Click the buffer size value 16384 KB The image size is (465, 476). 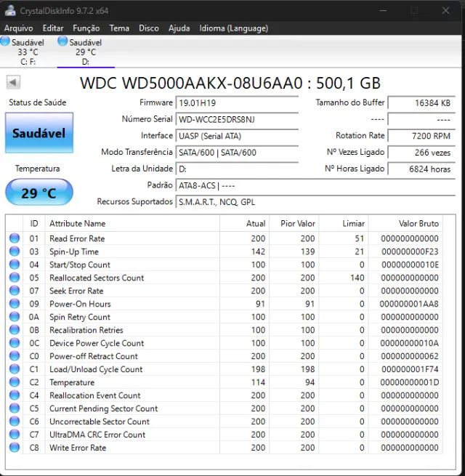pyautogui.click(x=421, y=103)
